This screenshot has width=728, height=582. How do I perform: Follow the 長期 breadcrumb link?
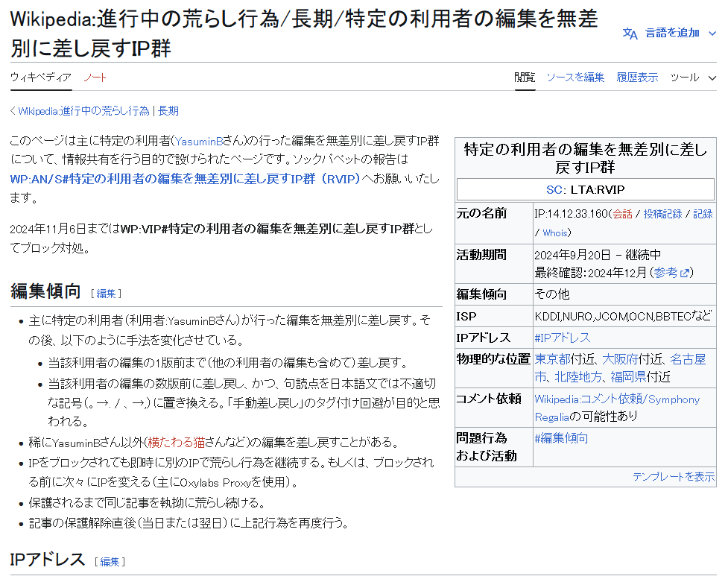(168, 111)
